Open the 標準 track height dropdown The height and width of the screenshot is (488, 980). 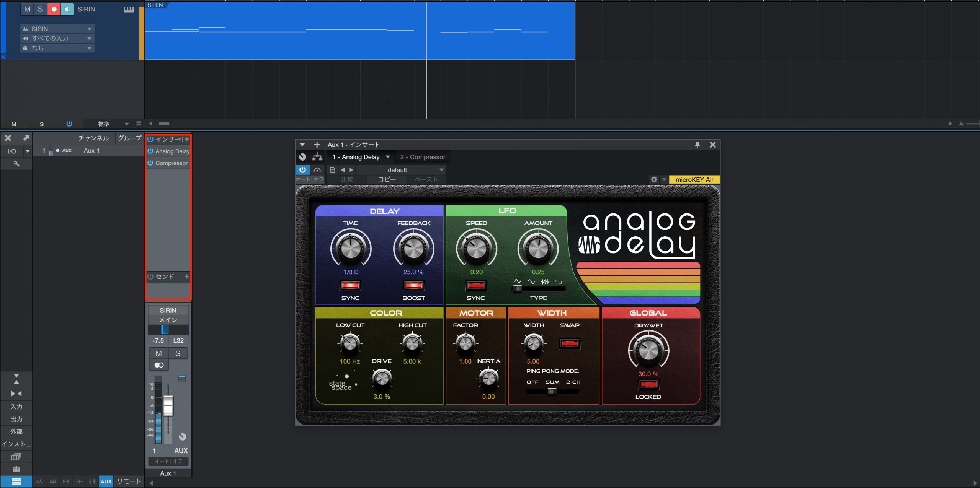coord(113,124)
